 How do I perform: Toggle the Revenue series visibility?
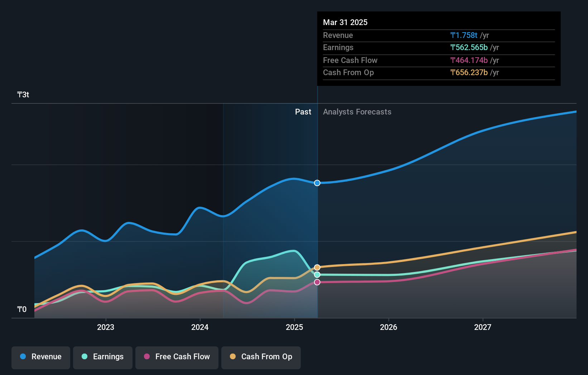(x=40, y=357)
